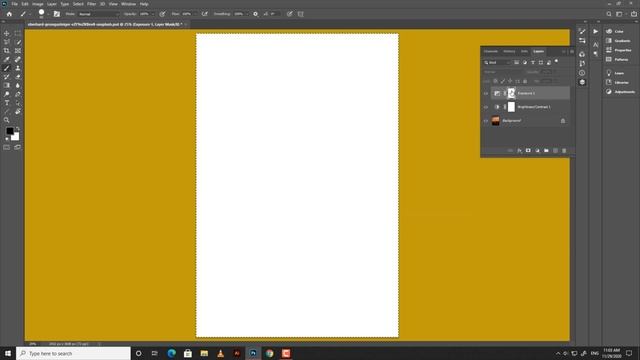Click the Exposure 1 layer mask thumbnail

(x=511, y=93)
